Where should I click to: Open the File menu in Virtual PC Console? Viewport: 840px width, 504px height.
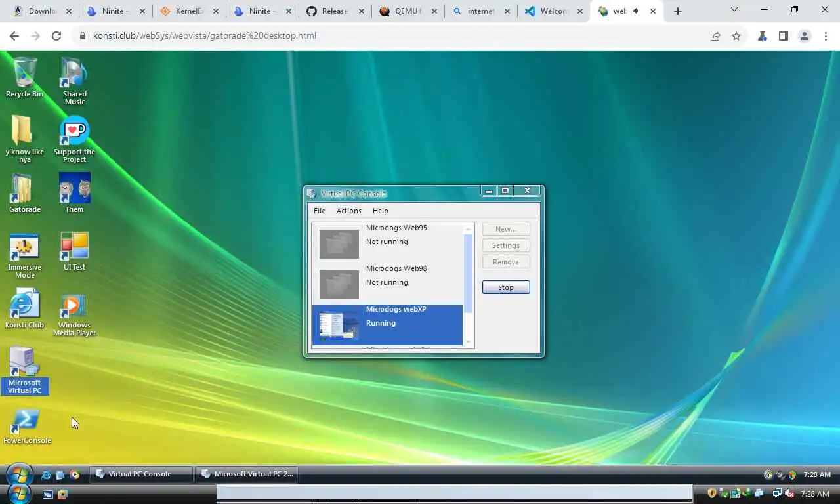pyautogui.click(x=320, y=211)
